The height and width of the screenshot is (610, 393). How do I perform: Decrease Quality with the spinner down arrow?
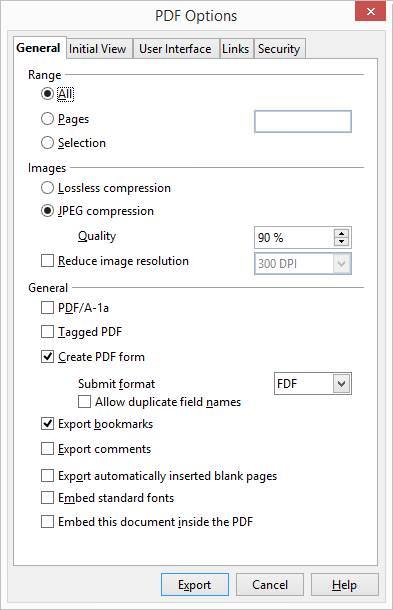click(341, 242)
